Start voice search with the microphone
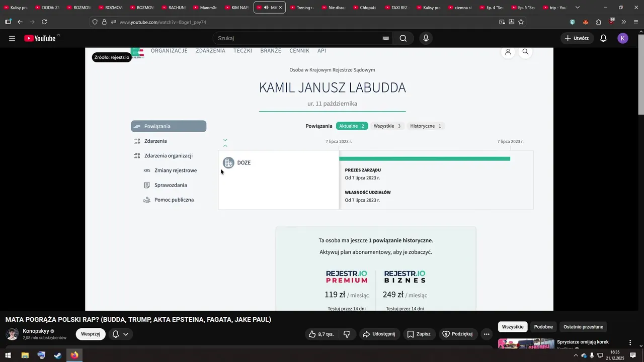The image size is (644, 362). 426,38
